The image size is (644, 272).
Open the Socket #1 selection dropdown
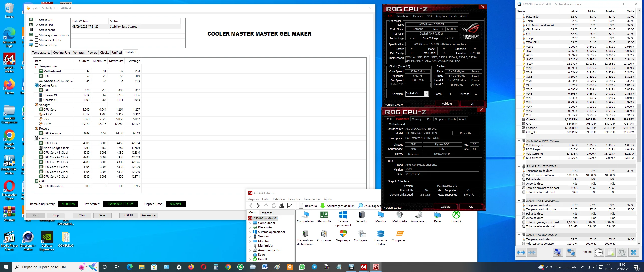(426, 94)
